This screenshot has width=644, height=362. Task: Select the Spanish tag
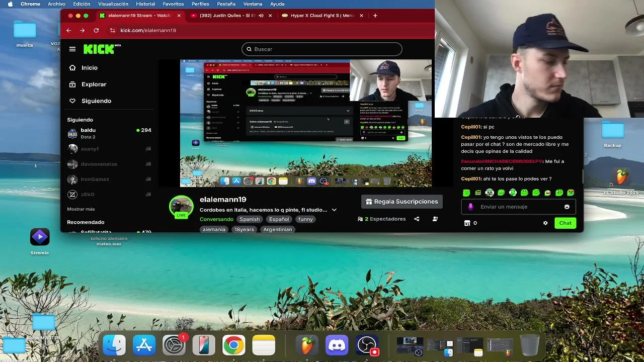250,219
